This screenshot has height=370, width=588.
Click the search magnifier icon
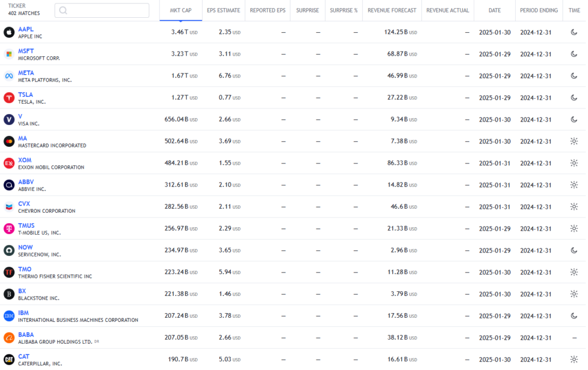(63, 10)
